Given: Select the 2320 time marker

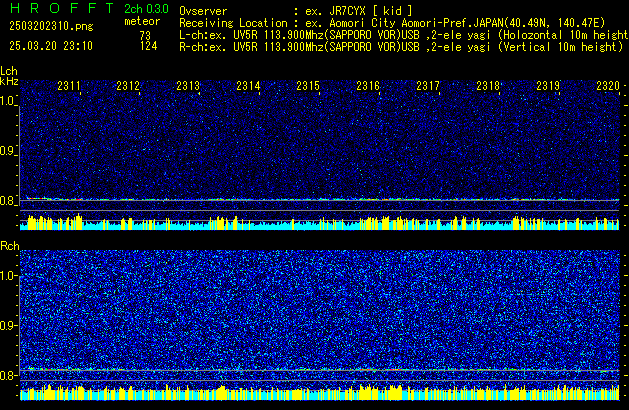Looking at the screenshot, I should coord(608,86).
